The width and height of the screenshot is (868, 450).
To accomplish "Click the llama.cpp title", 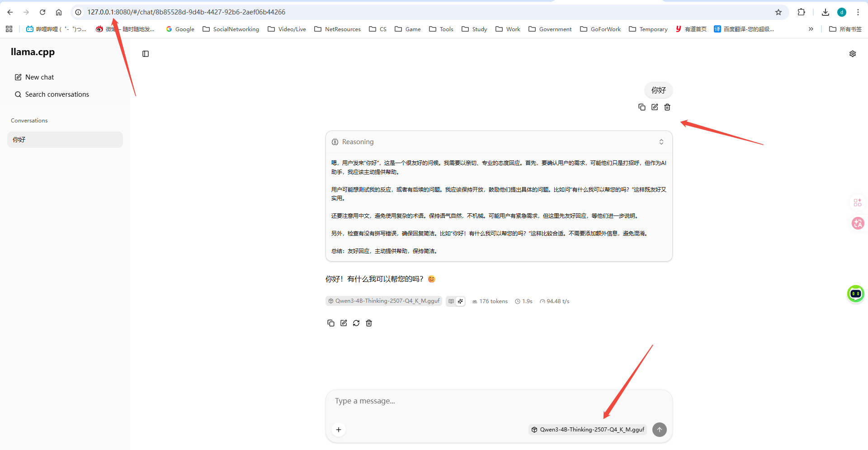I will pos(33,52).
